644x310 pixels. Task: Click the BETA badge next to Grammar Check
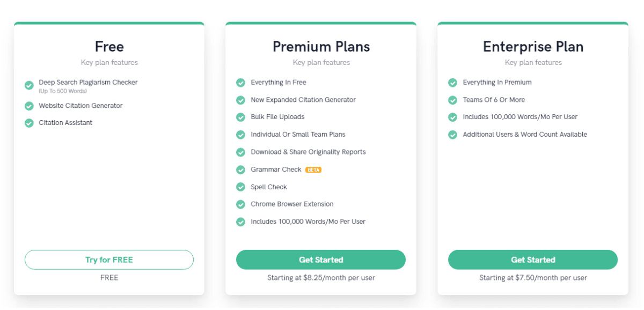pos(313,169)
